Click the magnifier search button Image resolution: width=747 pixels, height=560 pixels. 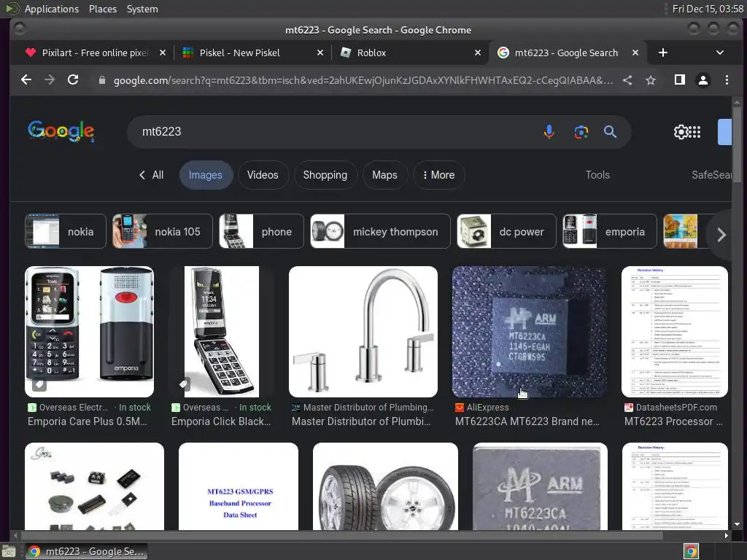point(611,132)
